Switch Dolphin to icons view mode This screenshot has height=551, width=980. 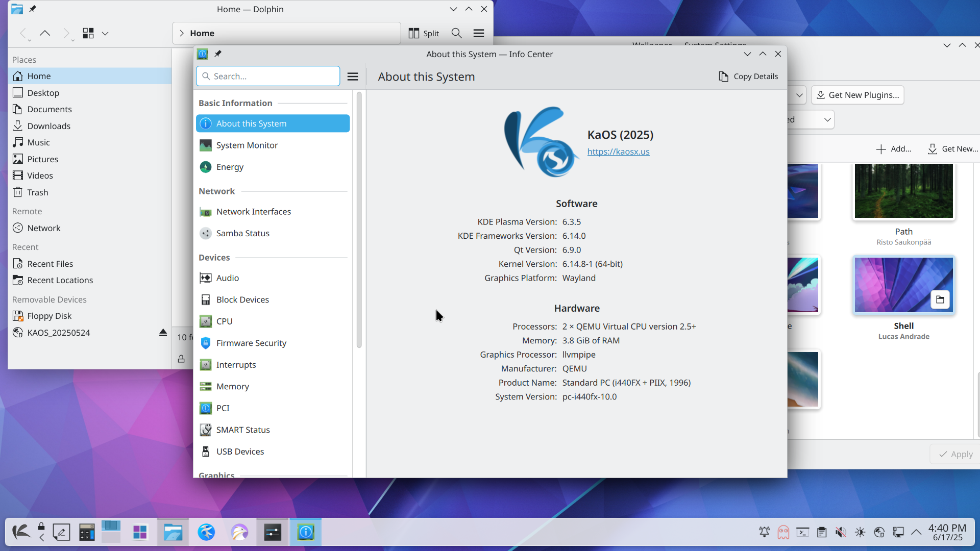coord(88,33)
